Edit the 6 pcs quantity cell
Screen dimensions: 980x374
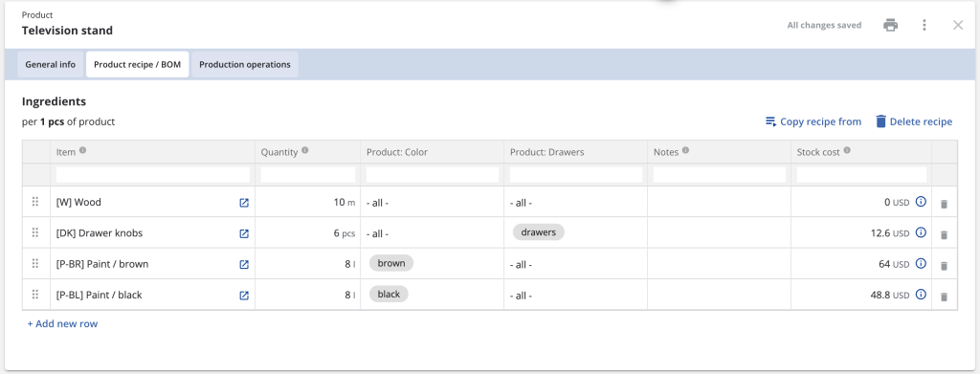307,232
